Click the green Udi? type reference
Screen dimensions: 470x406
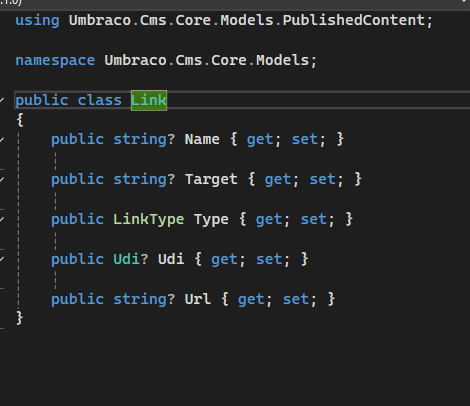(131, 259)
